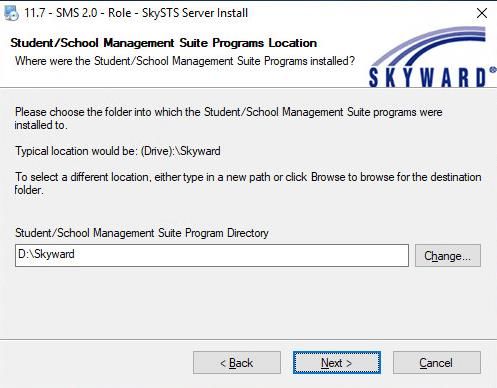Click the '11.7 - SMS 2.0 - Role' window title
Screen dimensions: 497x388
(136, 13)
